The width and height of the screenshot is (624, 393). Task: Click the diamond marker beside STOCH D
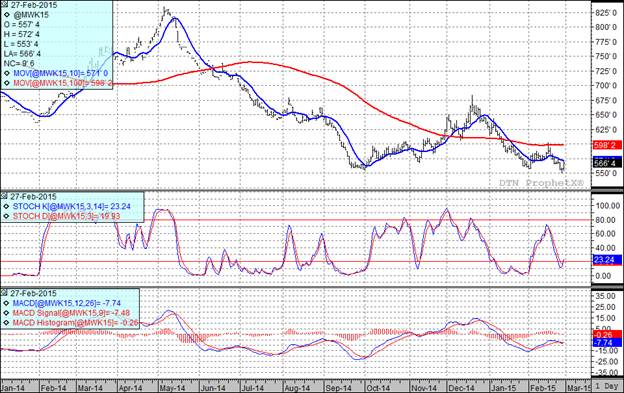(7, 216)
